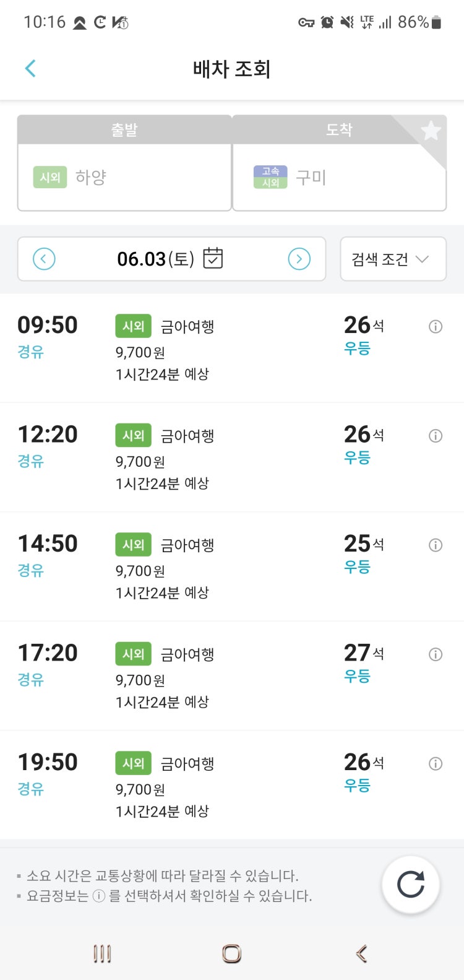The height and width of the screenshot is (980, 464).
Task: Expand the 검색 조건 dropdown
Action: click(393, 259)
